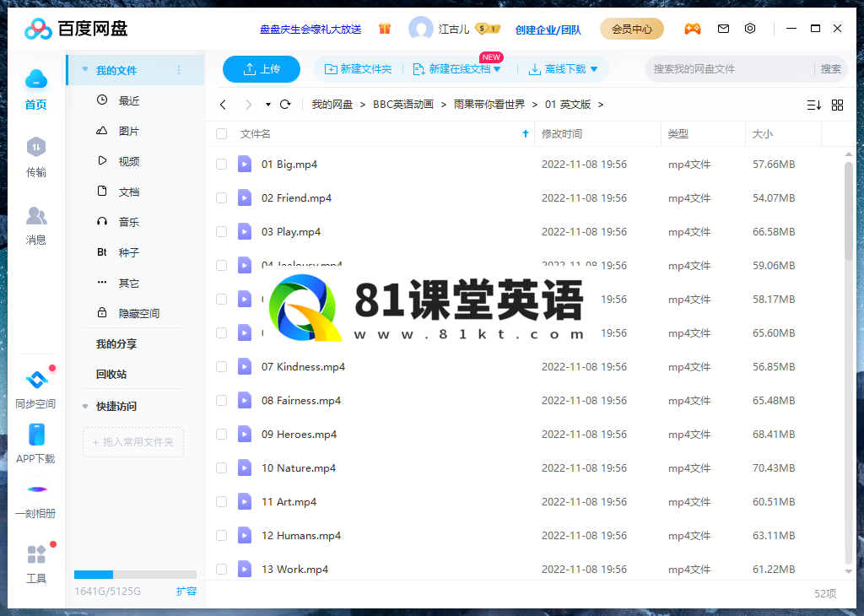
Task: Click video icon of 13 Work.mp4
Action: 245,569
